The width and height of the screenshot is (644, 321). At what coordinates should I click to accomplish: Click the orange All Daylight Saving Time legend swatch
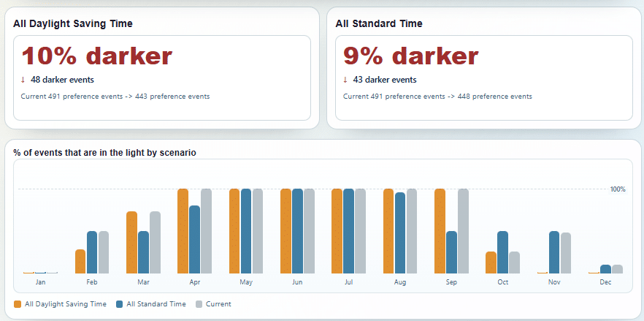click(18, 304)
